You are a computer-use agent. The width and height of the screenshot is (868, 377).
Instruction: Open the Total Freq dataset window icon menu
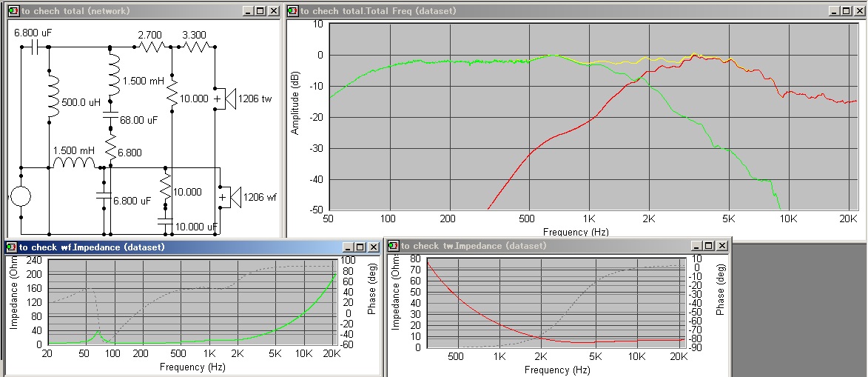(x=293, y=10)
